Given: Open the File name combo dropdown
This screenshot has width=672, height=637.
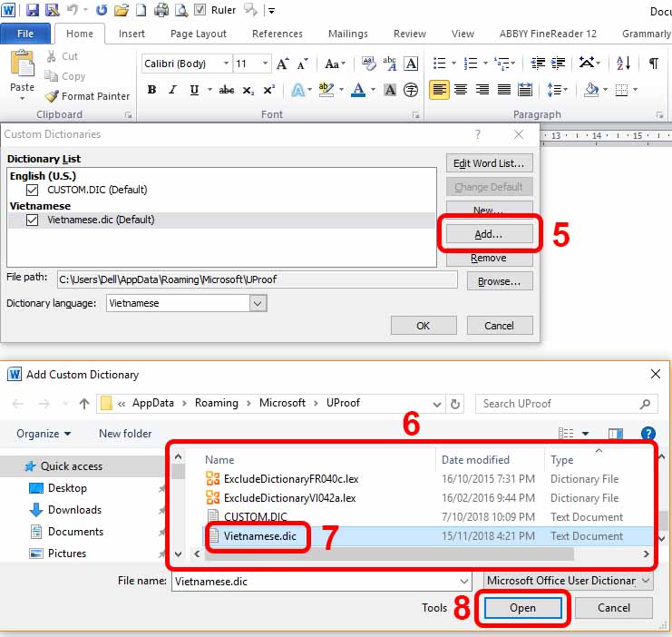Looking at the screenshot, I should (464, 582).
